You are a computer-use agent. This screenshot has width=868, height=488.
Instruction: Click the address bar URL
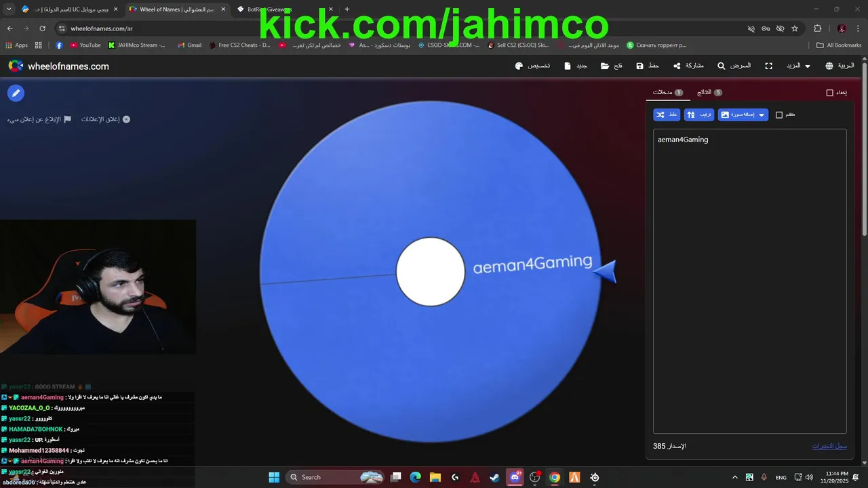point(102,28)
